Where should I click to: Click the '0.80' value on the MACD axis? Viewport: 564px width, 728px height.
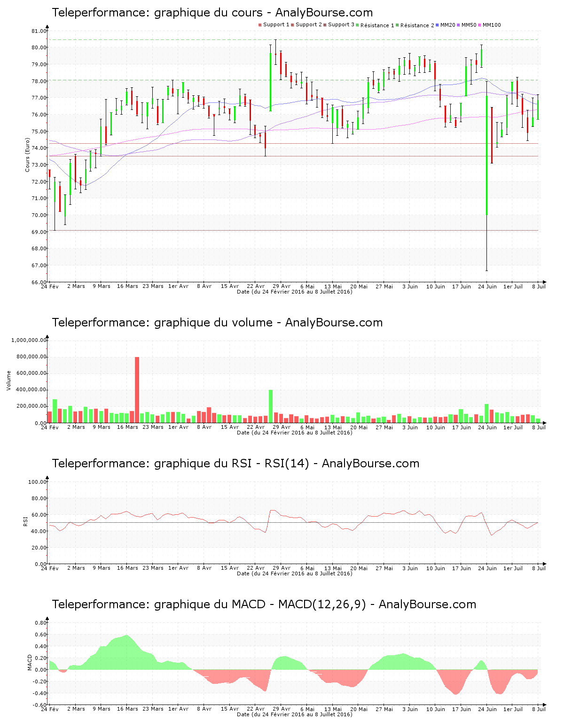41,623
